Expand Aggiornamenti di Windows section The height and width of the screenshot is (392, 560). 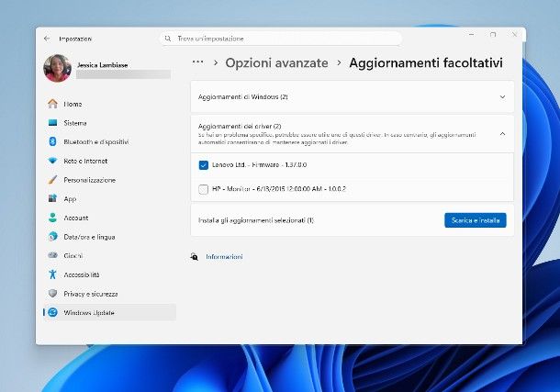(x=501, y=96)
